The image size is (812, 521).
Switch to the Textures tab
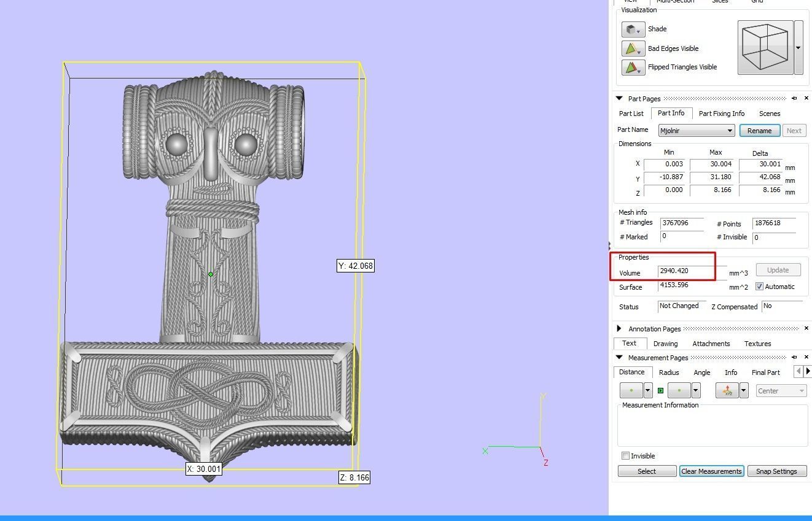(x=758, y=344)
